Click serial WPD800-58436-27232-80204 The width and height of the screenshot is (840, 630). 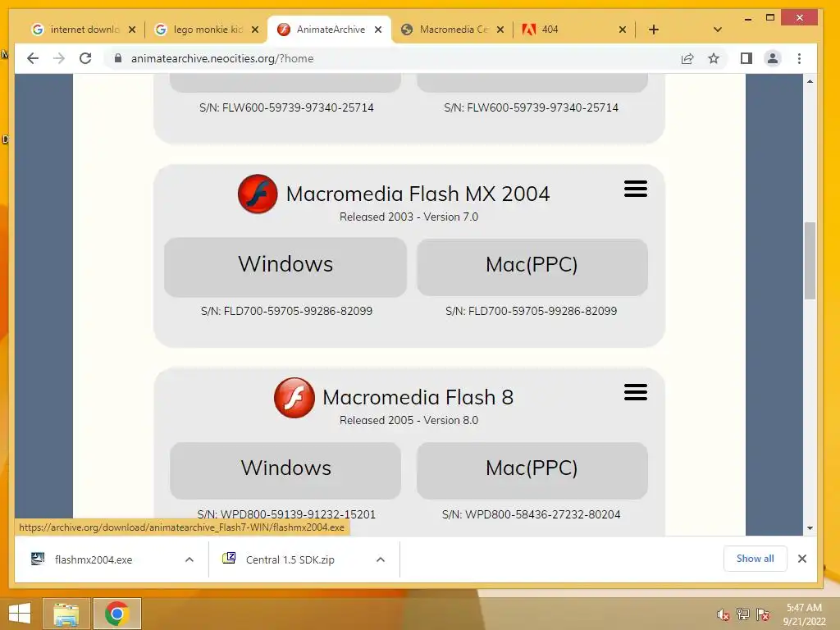[532, 514]
